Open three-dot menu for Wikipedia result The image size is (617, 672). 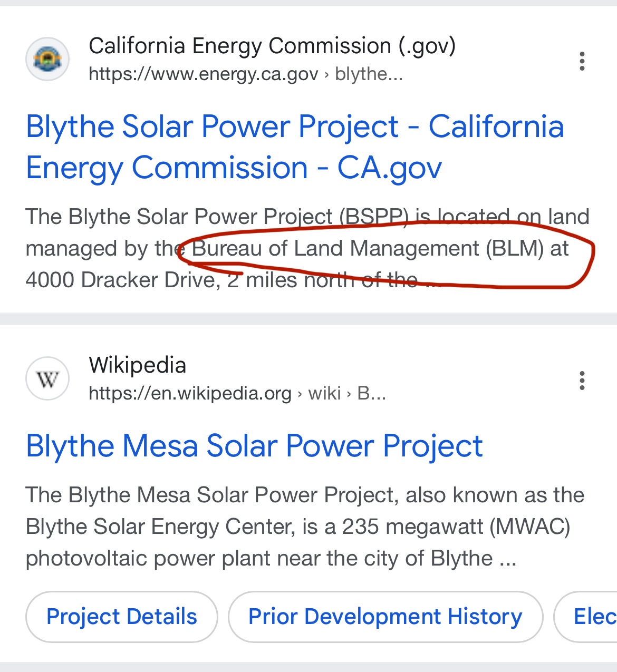click(x=582, y=381)
